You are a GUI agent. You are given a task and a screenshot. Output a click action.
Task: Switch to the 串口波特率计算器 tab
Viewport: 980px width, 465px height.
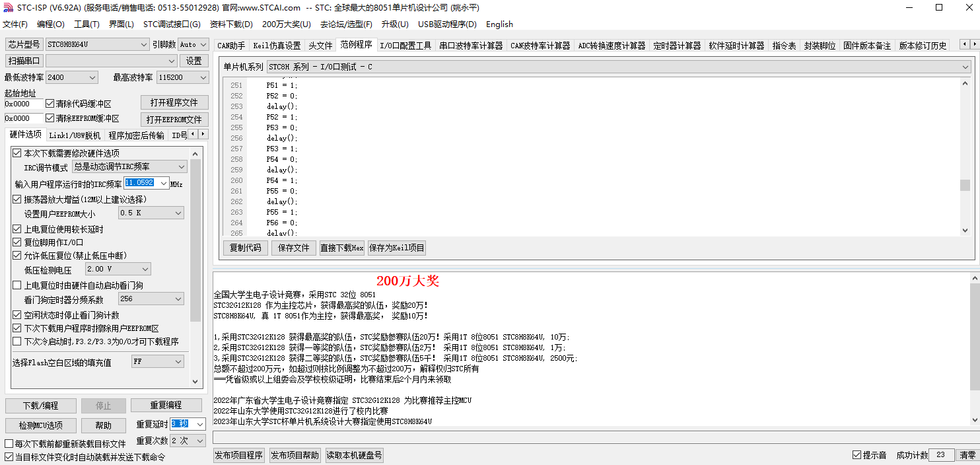(x=472, y=46)
